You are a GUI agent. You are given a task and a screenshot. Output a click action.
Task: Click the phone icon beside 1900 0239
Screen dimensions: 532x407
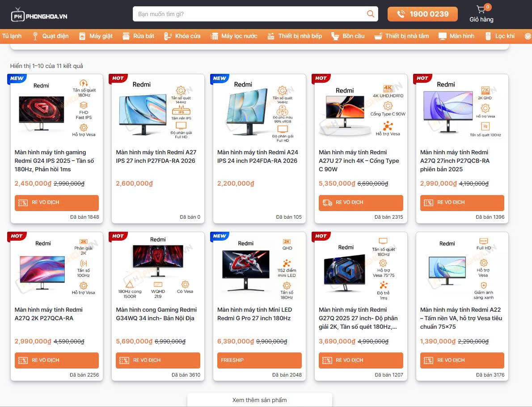pos(401,14)
